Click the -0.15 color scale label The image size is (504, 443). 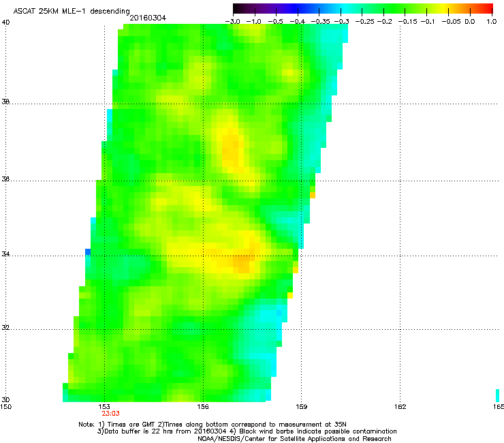407,22
